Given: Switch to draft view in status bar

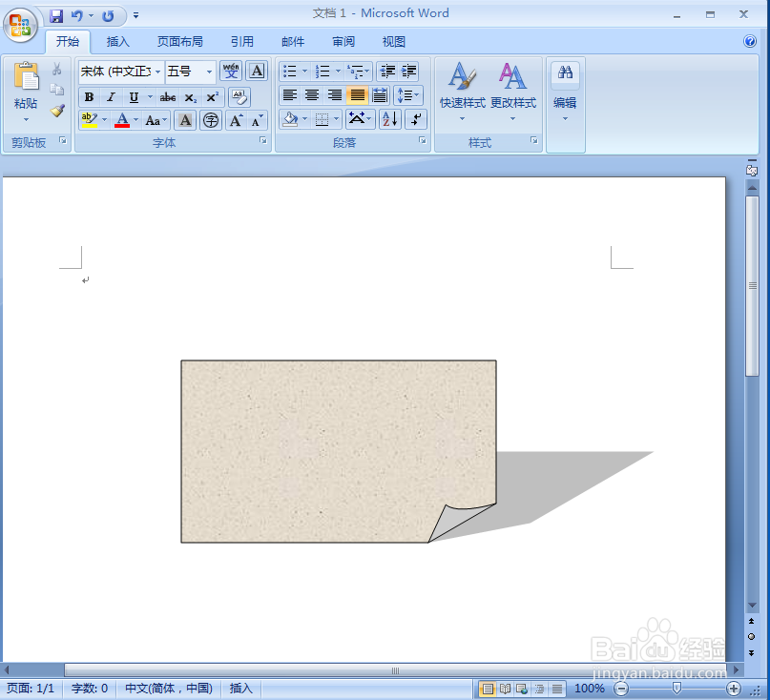Looking at the screenshot, I should point(557,689).
